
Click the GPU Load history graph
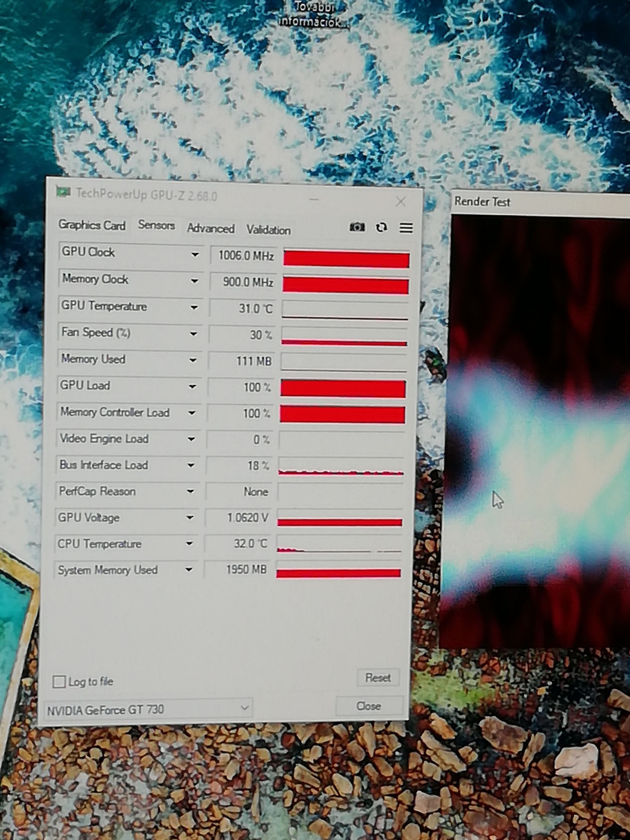[x=343, y=389]
